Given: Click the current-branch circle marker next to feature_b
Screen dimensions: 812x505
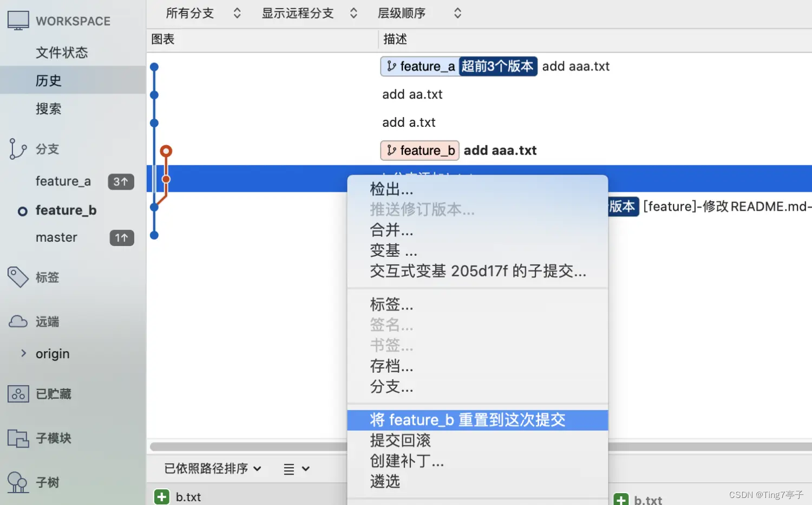Looking at the screenshot, I should [x=22, y=211].
